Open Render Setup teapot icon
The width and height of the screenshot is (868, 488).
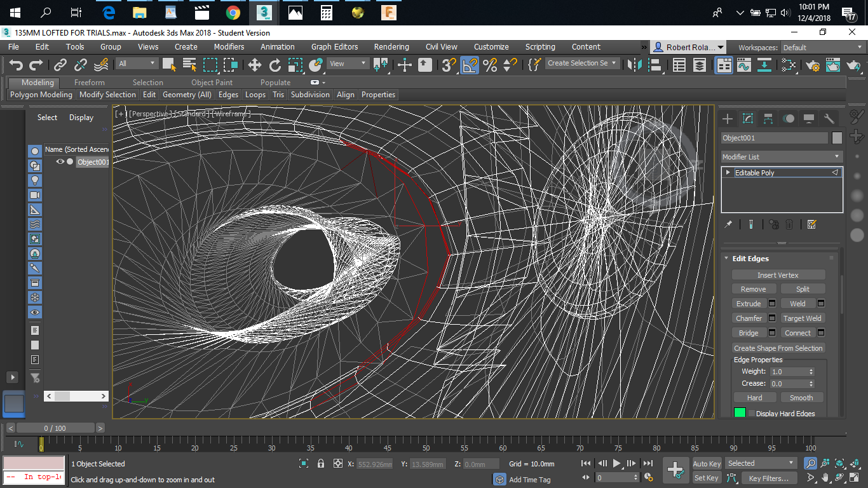pos(813,65)
